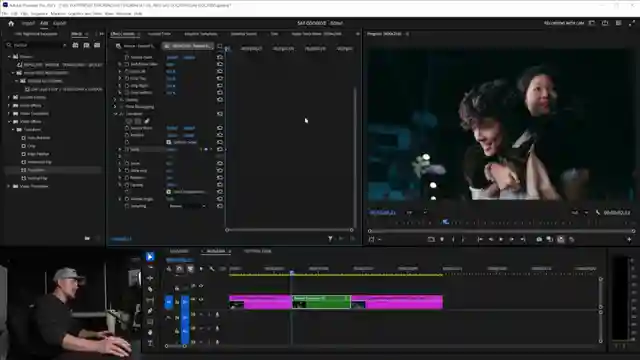Open the Program Monitor button editor plus
The image size is (640, 360).
(x=629, y=240)
